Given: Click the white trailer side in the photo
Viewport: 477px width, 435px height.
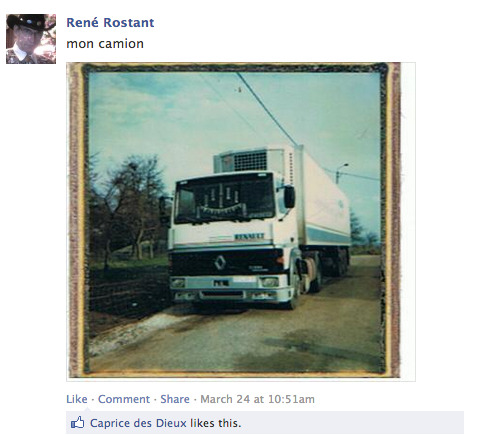Looking at the screenshot, I should coord(325,203).
